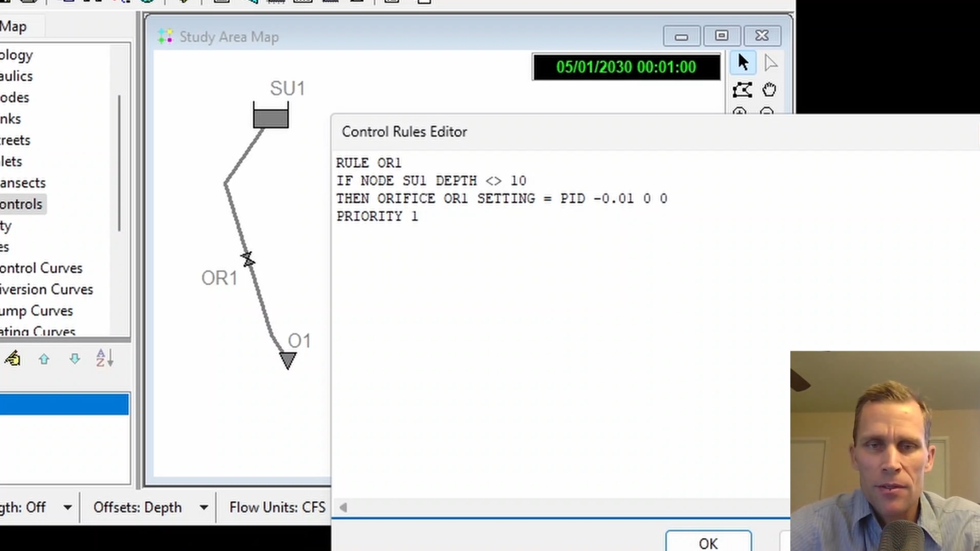Select Links in the project tree

[x=11, y=119]
